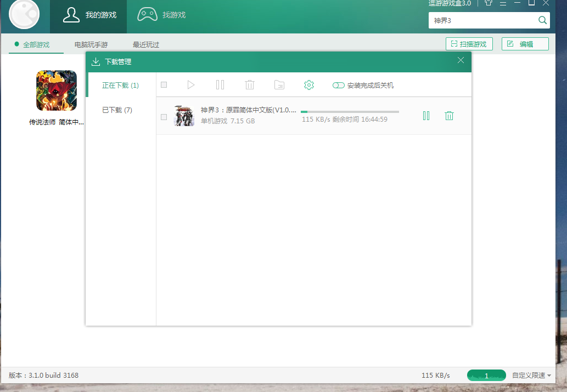Select the 电脑玩手游 tab

[91, 45]
